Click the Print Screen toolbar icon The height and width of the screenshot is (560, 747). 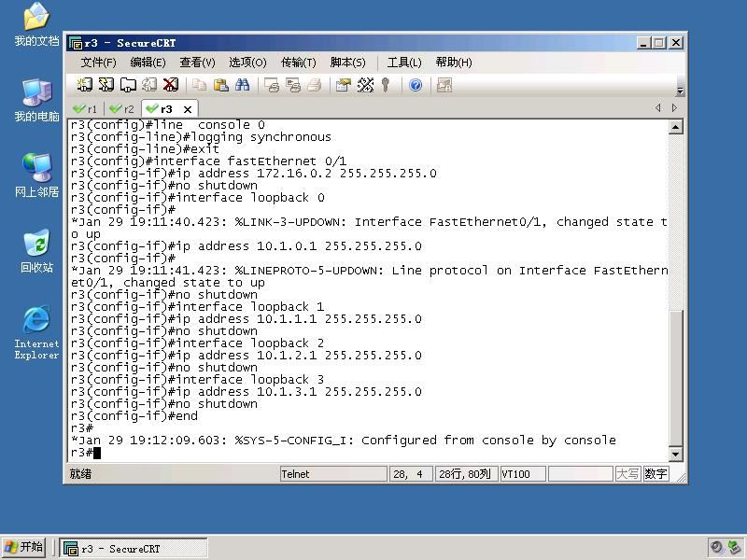pos(271,85)
